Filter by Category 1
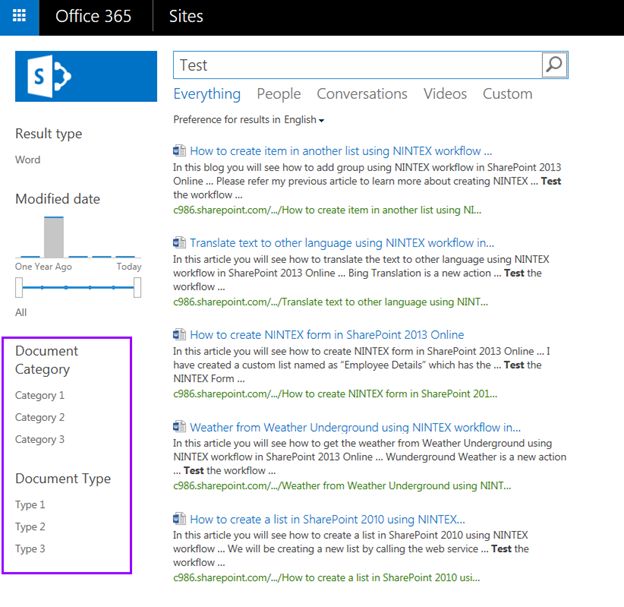Viewport: 624px width, 607px height. (39, 395)
